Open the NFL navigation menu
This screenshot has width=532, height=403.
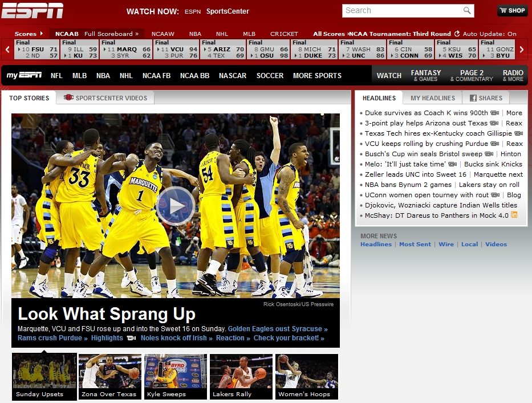coord(56,75)
